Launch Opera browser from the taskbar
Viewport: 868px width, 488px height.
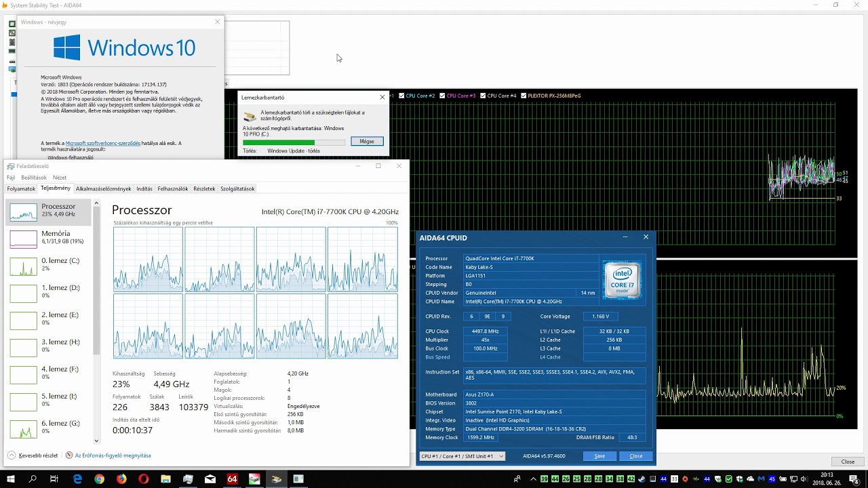144,479
